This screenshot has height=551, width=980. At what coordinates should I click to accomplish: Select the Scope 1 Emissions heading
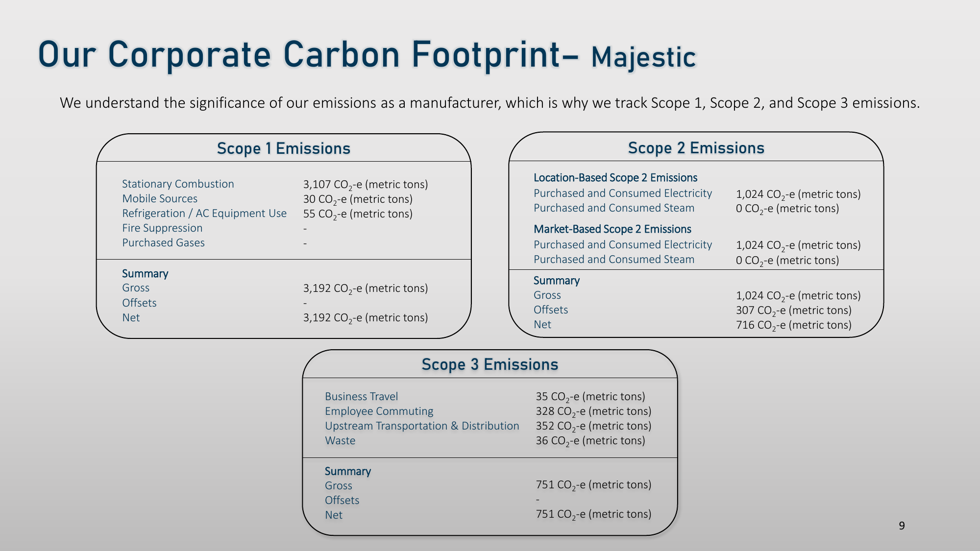tap(284, 148)
